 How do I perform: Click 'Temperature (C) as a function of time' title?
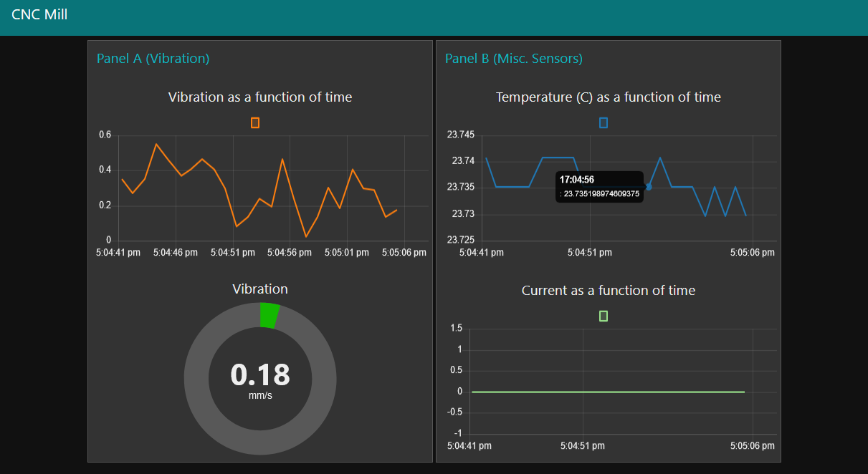click(x=608, y=97)
